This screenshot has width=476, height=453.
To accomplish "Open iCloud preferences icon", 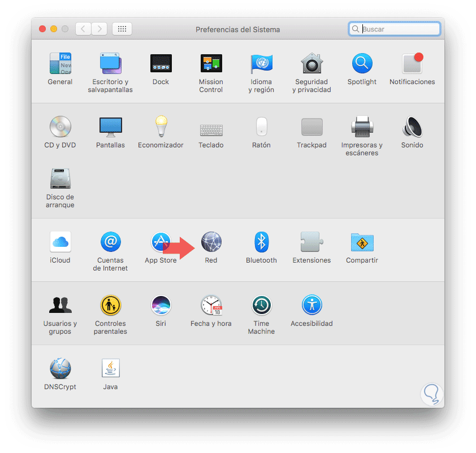I will (60, 242).
